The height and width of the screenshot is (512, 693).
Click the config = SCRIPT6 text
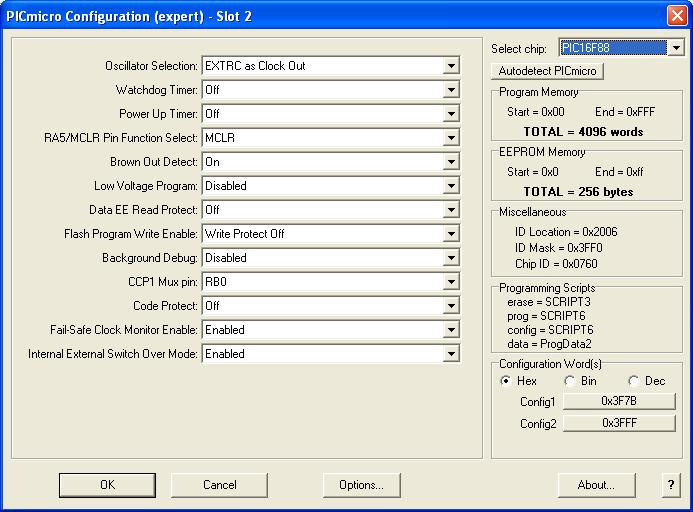tap(550, 330)
